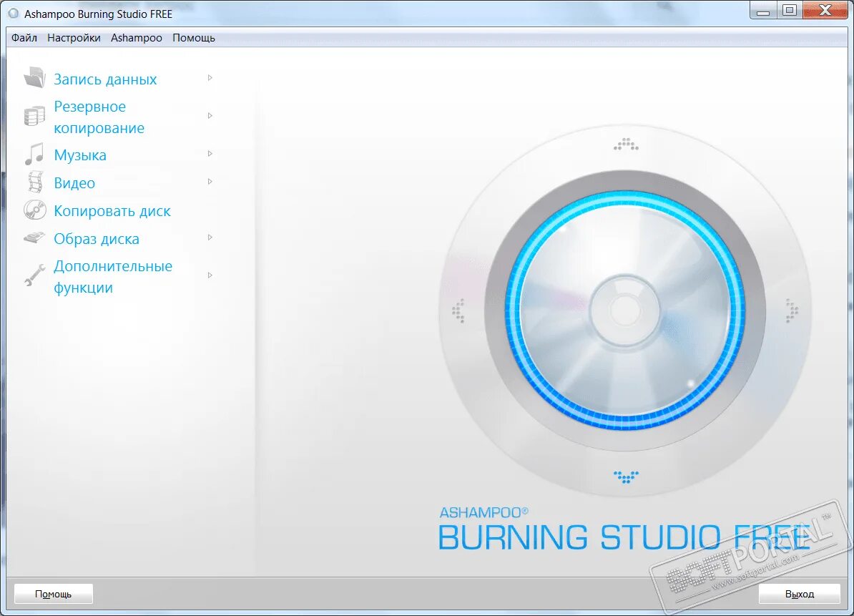The height and width of the screenshot is (616, 854).
Task: Click the wrench icon beside Дополнительные функции
Action: (x=34, y=275)
